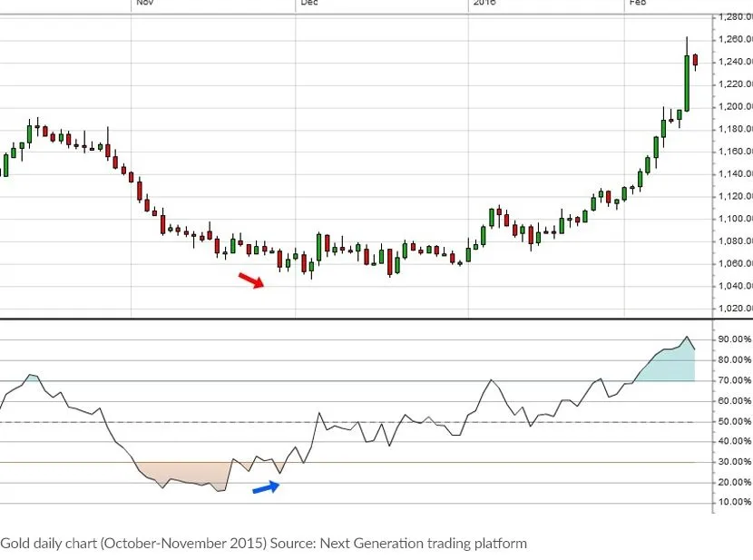
Task: Click the 50.00% dashed midline label
Action: coord(735,422)
